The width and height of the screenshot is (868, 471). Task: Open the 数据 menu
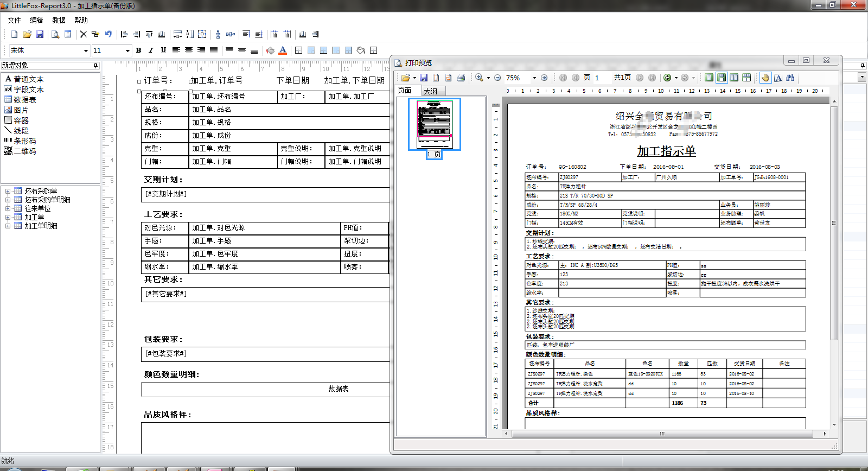(x=59, y=20)
